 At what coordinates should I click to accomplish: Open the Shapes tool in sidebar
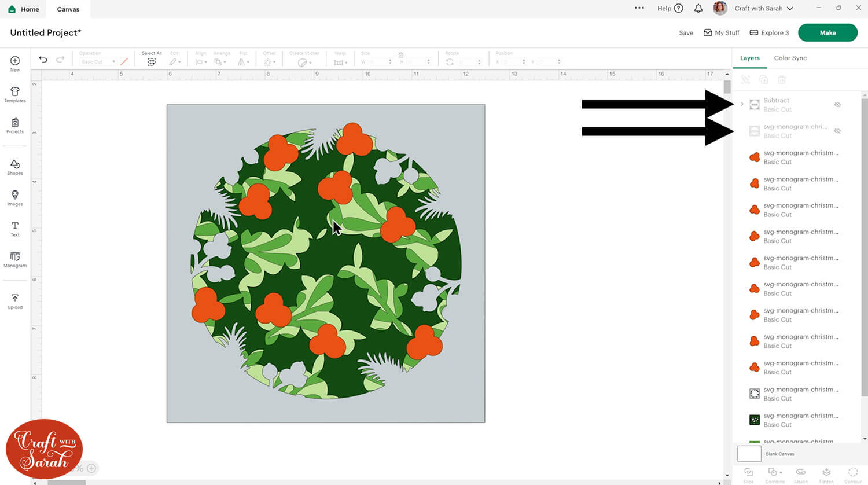15,167
